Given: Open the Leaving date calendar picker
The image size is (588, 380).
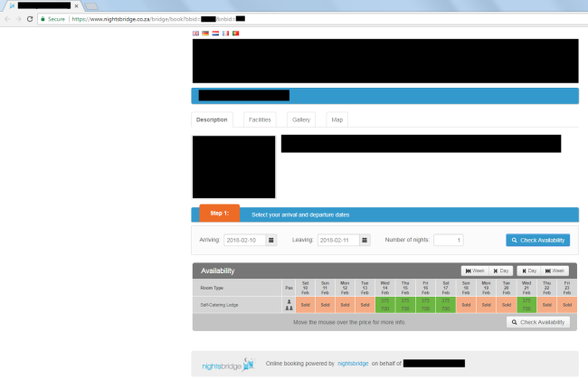Looking at the screenshot, I should (x=365, y=240).
